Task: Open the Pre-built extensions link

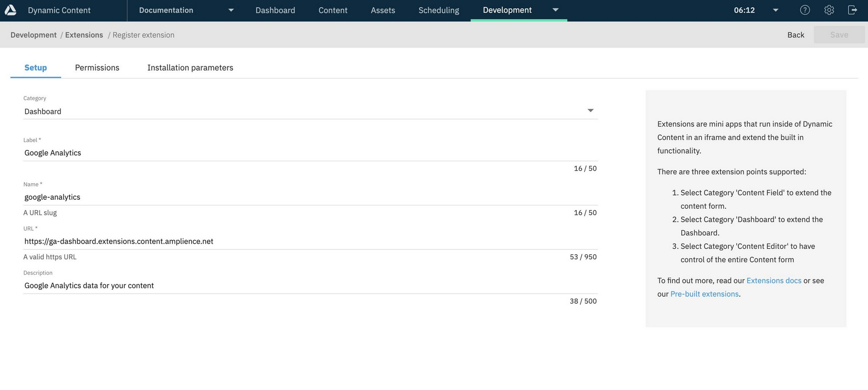Action: pos(704,294)
